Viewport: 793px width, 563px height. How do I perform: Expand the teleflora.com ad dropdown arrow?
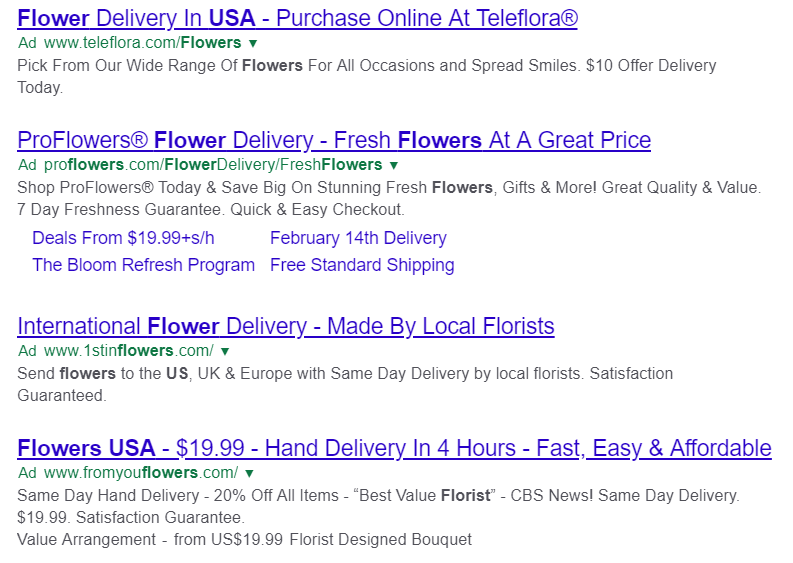coord(253,43)
